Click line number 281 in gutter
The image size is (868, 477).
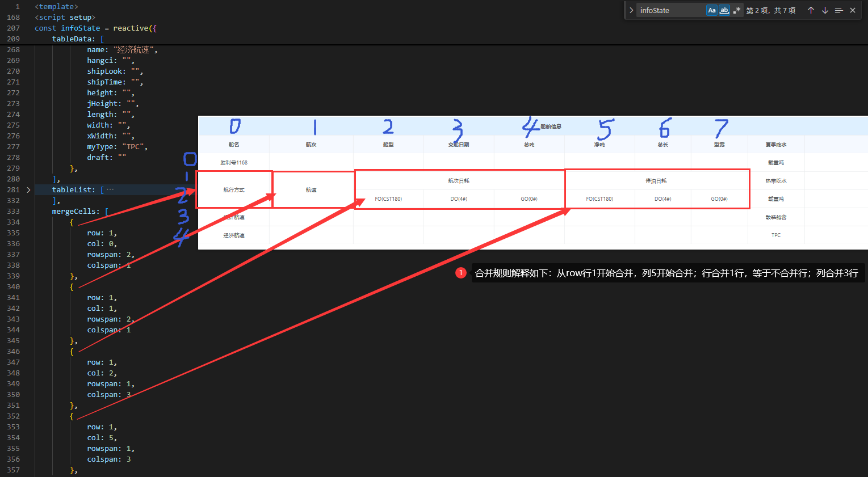tap(13, 190)
